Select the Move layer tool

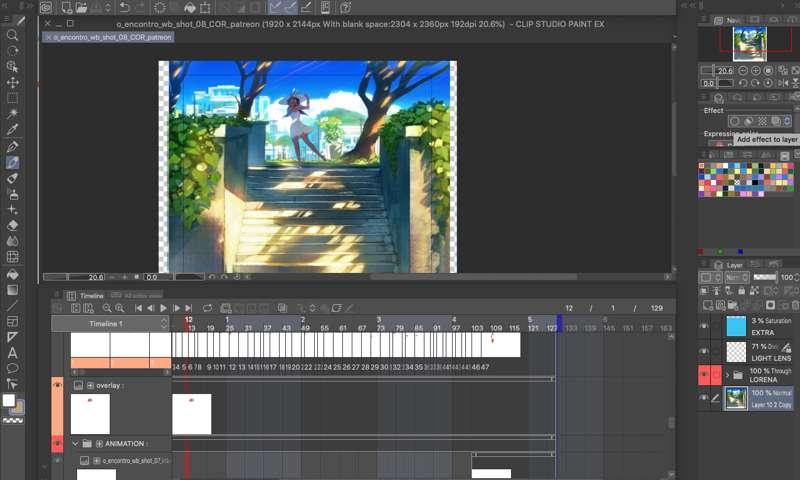(x=12, y=83)
